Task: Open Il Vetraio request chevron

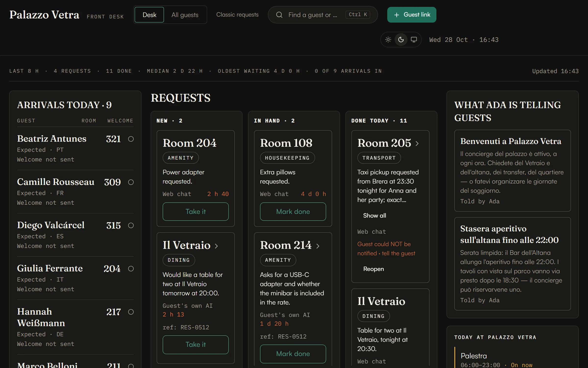Action: (216, 246)
